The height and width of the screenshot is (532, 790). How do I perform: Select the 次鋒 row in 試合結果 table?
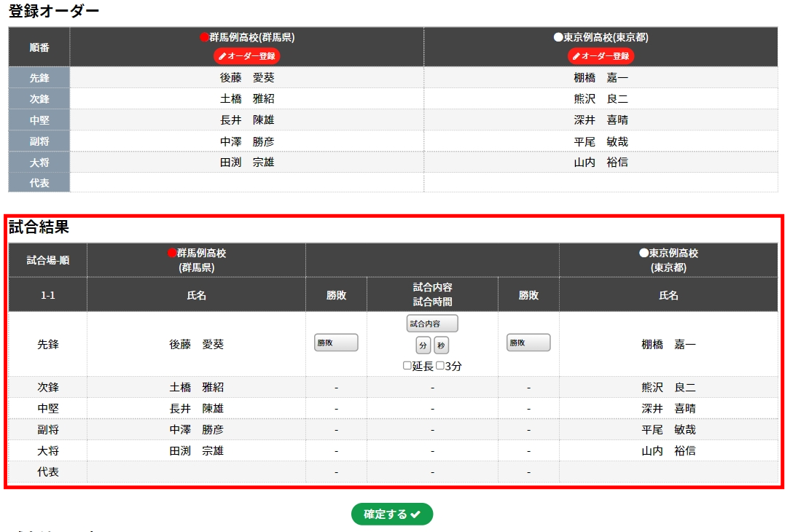(x=48, y=387)
